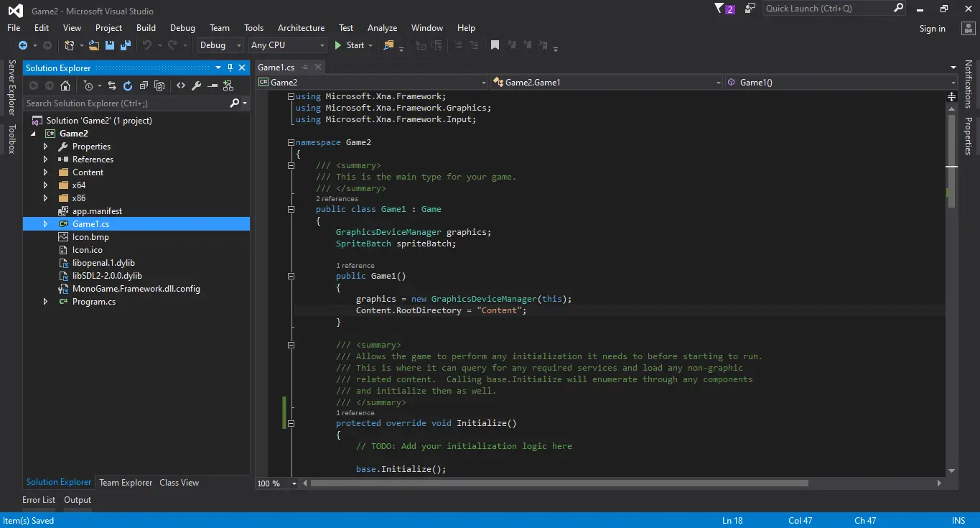This screenshot has height=528, width=980.
Task: Switch to the Class View tab
Action: coord(179,483)
